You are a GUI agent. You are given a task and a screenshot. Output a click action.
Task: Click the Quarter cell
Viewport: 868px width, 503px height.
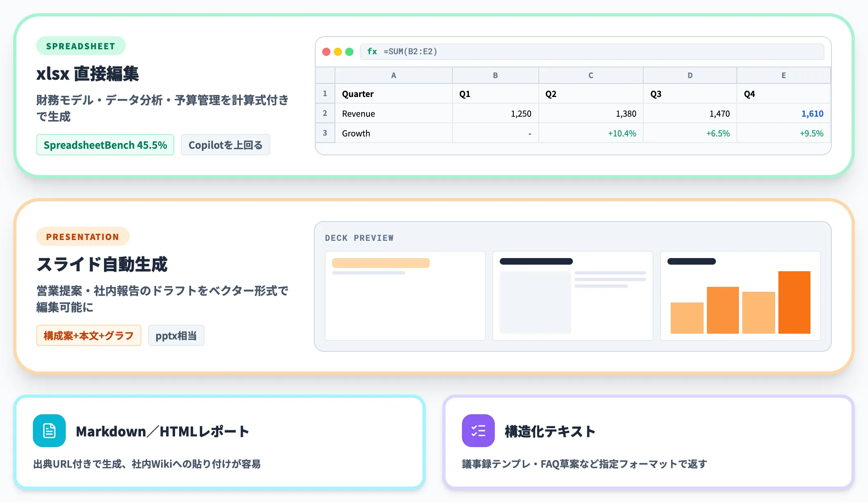click(394, 94)
